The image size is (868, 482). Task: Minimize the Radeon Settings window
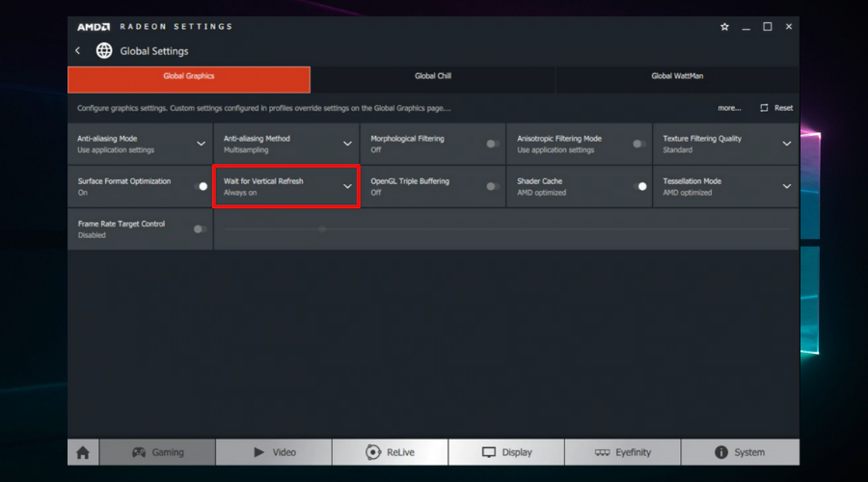click(x=746, y=27)
